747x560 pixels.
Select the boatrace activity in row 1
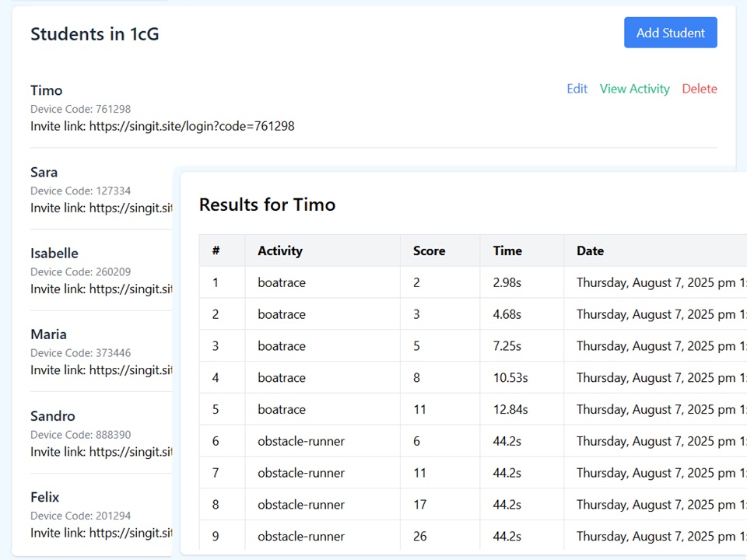pos(282,282)
